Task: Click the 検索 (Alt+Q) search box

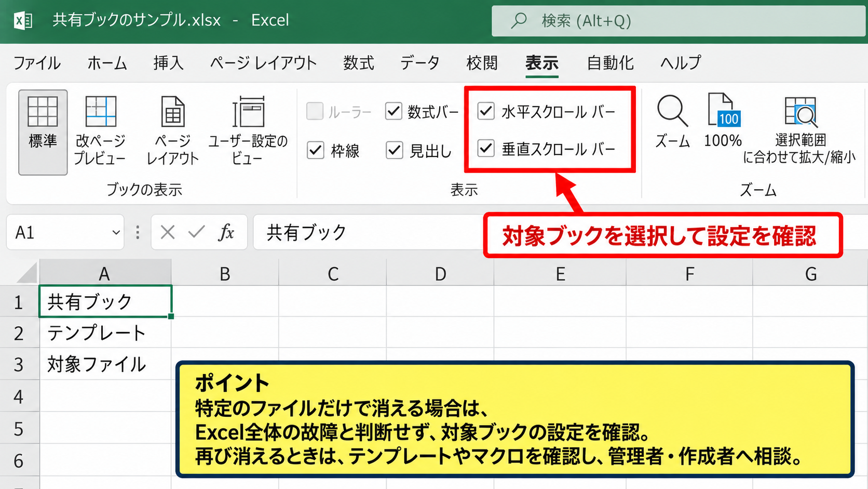Action: coord(679,21)
